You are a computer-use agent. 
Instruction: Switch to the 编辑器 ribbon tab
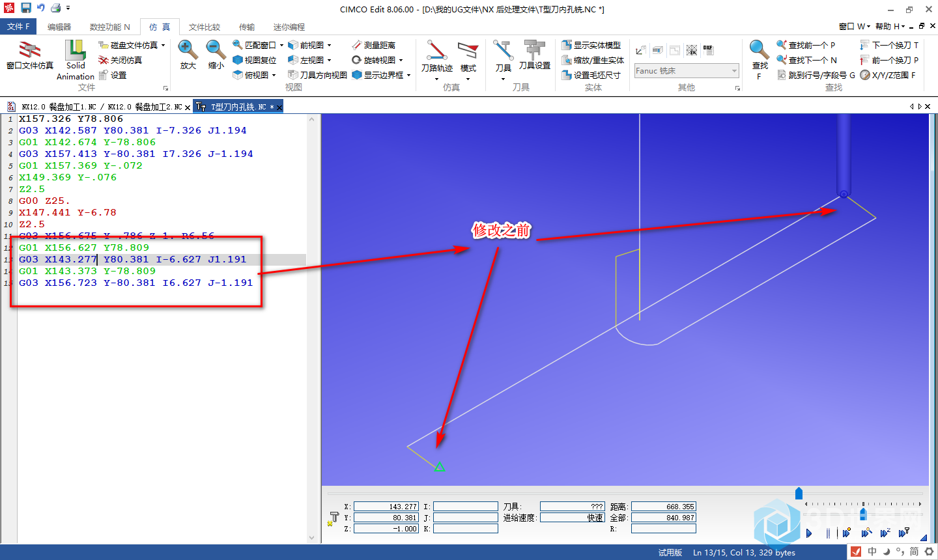[x=59, y=27]
